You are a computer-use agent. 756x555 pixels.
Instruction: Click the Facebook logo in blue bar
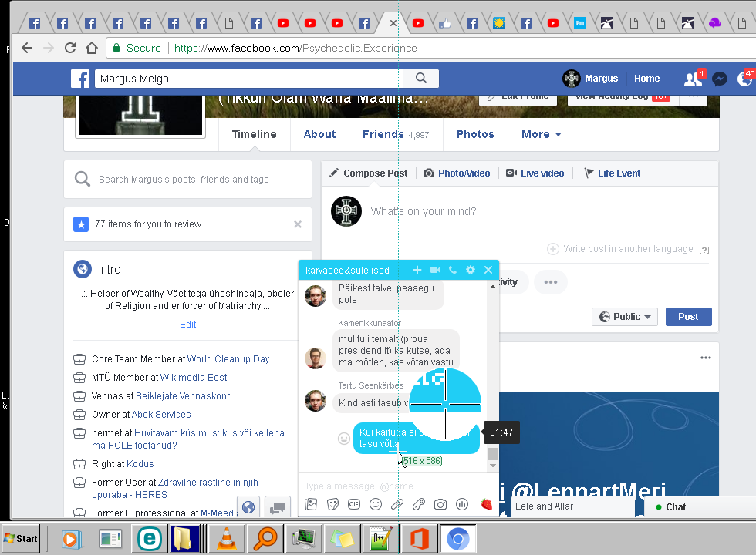pyautogui.click(x=80, y=79)
